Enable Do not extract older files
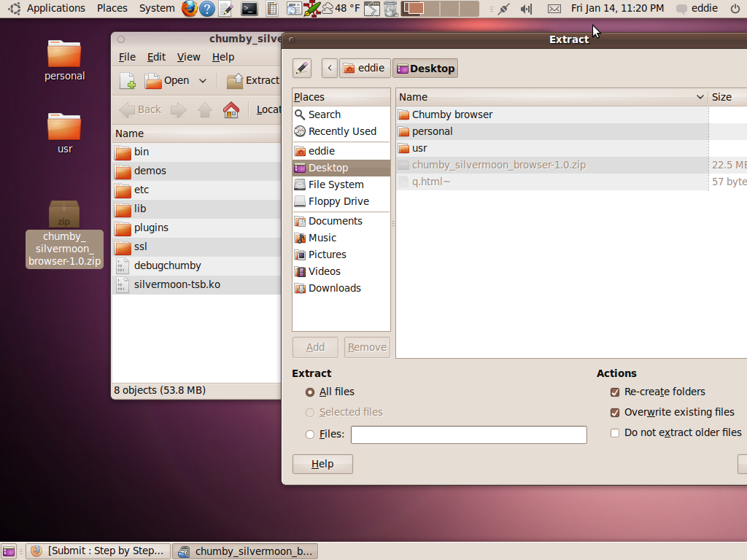This screenshot has width=747, height=560. click(615, 433)
